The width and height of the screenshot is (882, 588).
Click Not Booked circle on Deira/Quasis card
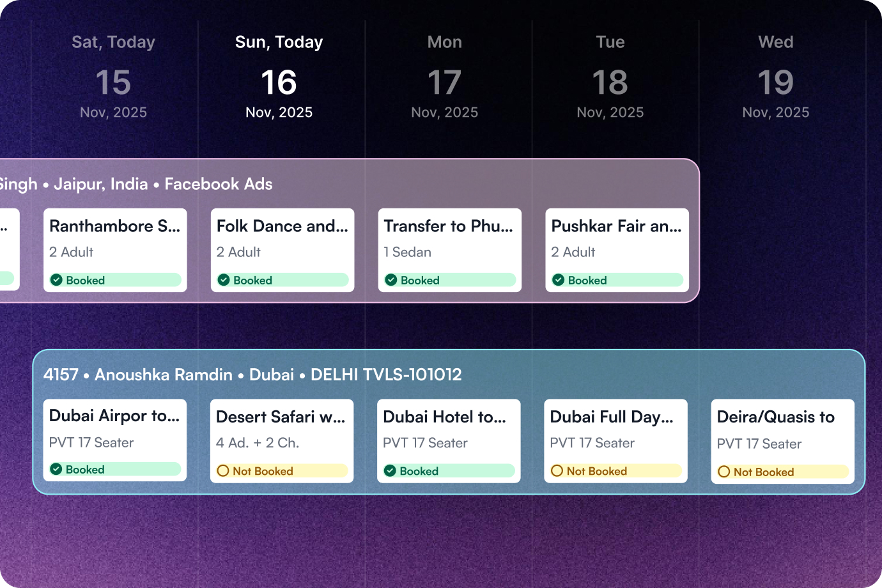723,472
